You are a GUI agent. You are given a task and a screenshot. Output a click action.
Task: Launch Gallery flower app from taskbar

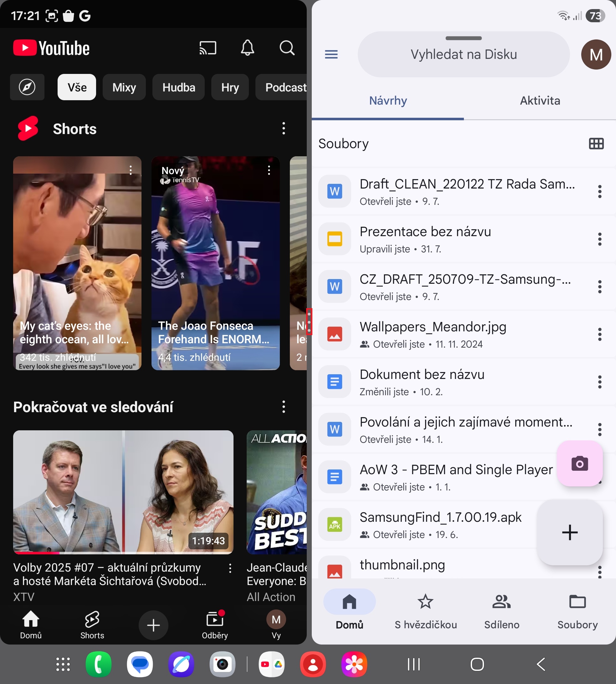[354, 664]
